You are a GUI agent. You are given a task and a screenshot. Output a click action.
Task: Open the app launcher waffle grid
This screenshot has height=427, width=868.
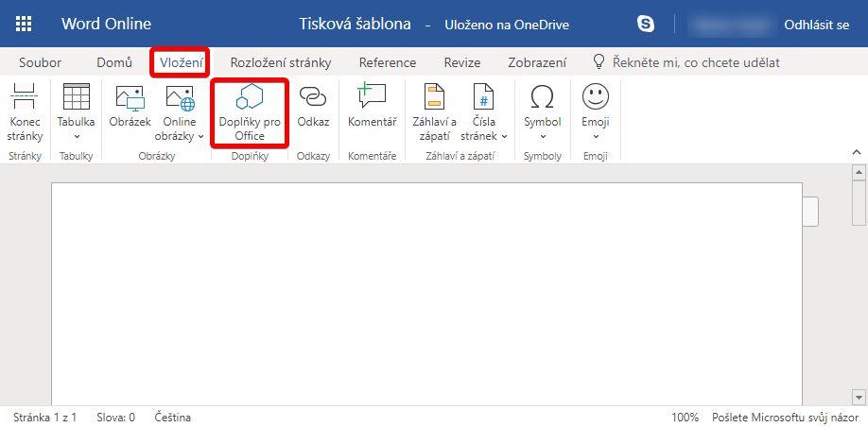point(24,24)
